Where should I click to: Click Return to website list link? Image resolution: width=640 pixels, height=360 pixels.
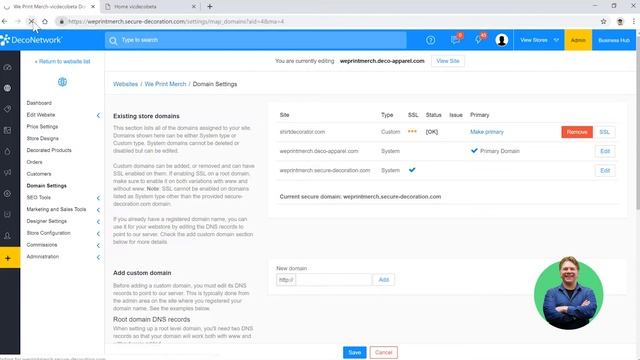[62, 61]
